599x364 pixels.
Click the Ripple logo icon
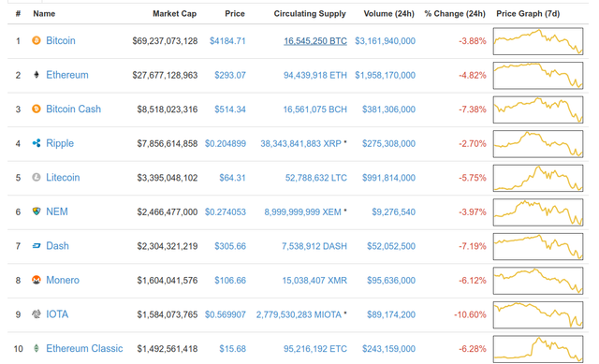pyautogui.click(x=37, y=143)
